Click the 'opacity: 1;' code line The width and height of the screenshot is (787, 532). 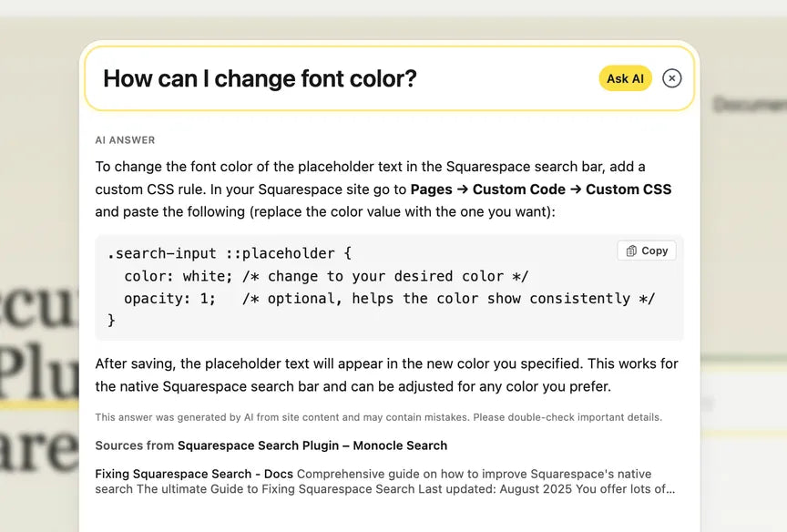pos(390,299)
